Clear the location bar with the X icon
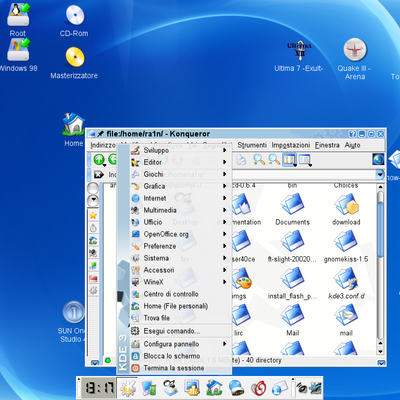 [x=99, y=175]
